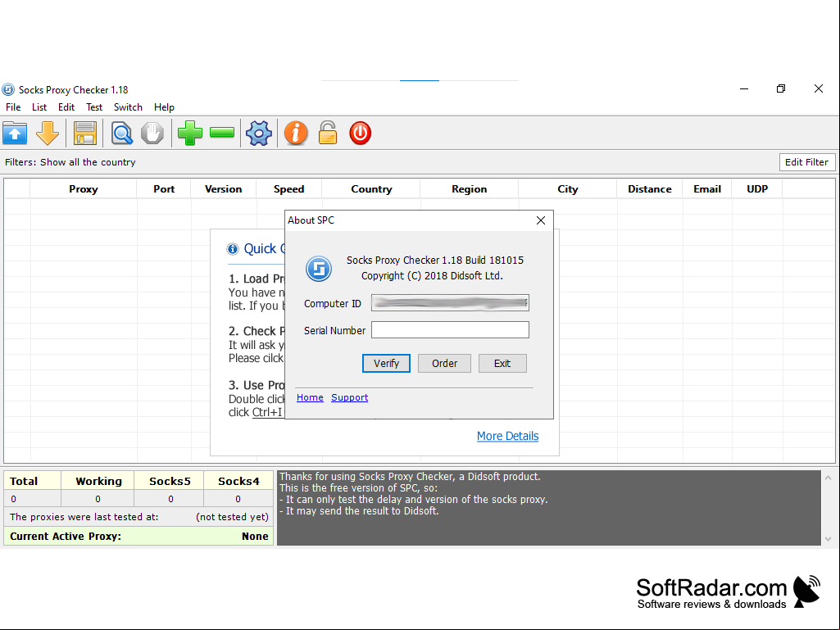Click the red power icon
Viewport: 840px width, 630px height.
point(360,133)
